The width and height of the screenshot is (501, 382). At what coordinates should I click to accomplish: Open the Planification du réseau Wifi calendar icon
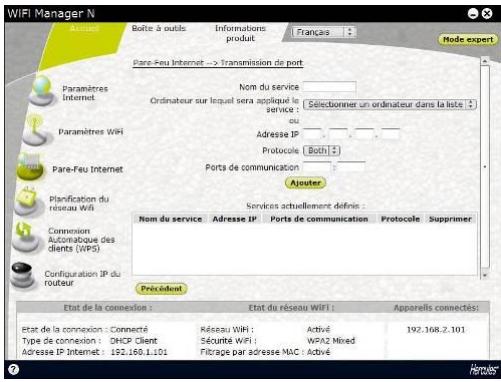pos(27,201)
